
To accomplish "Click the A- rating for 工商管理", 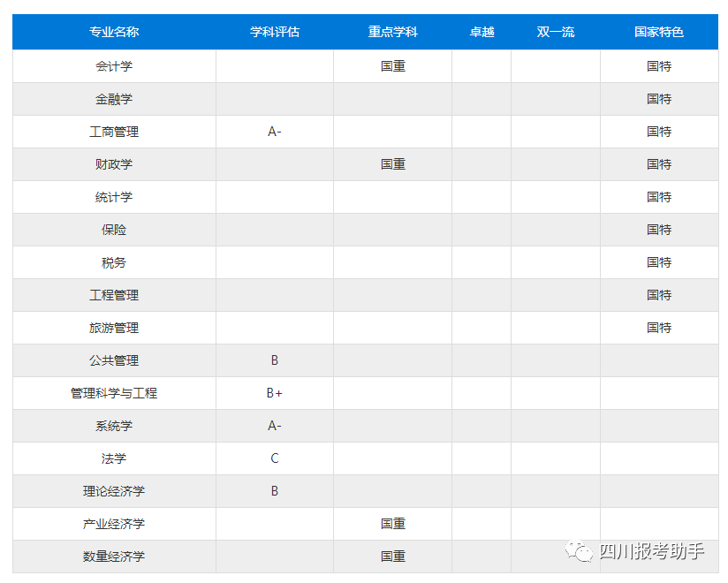I will tap(275, 132).
